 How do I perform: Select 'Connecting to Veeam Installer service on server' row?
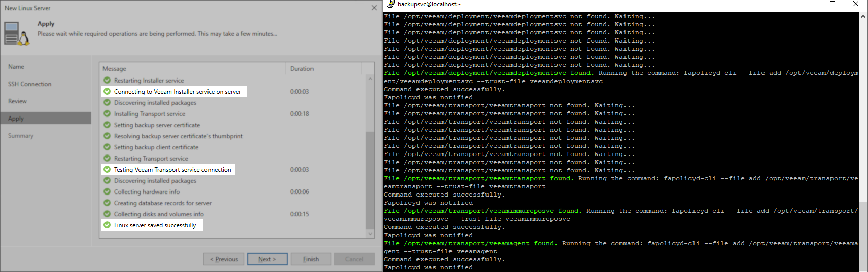(173, 91)
